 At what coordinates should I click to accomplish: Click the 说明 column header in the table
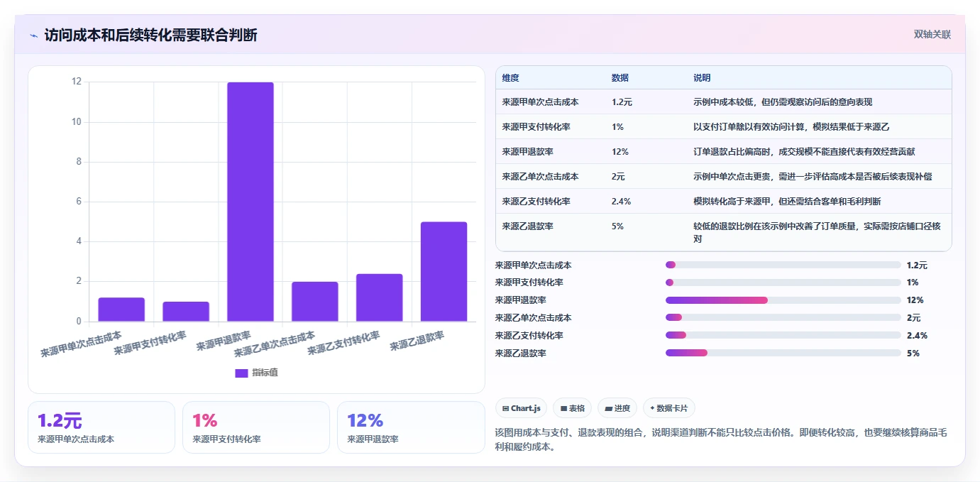coord(702,78)
